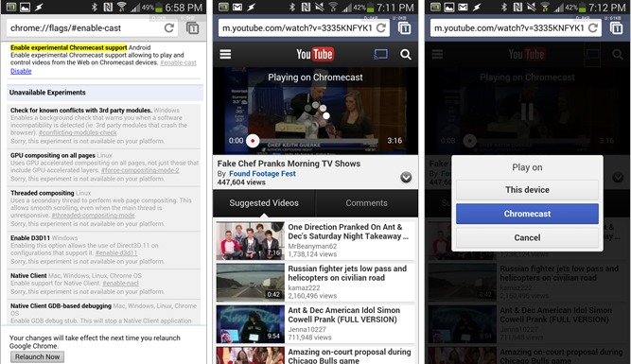This screenshot has height=364, width=631.
Task: Click the #conflicting-modules-check link
Action: (78, 132)
